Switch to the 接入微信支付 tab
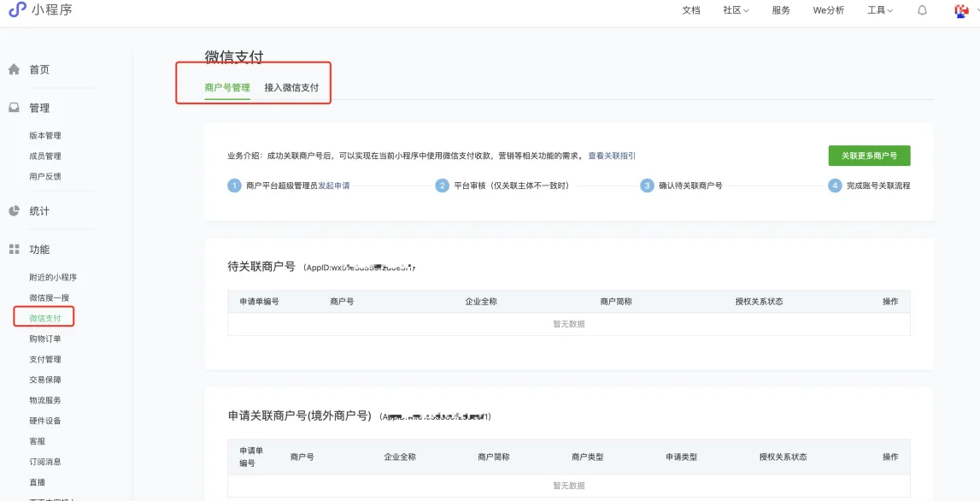This screenshot has height=501, width=980. pos(291,87)
